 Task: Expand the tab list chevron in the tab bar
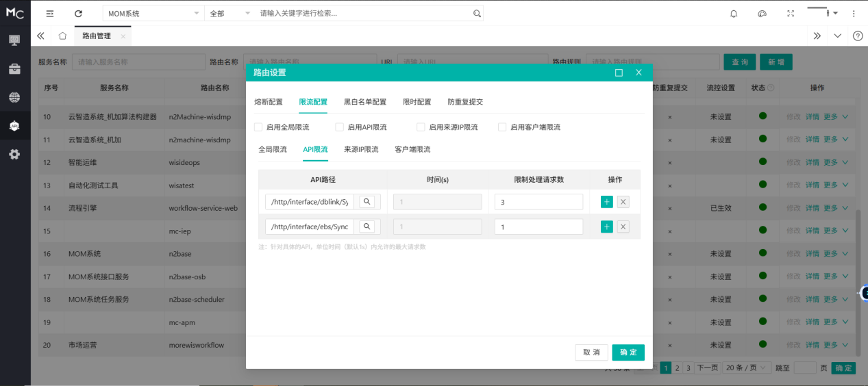tap(837, 36)
